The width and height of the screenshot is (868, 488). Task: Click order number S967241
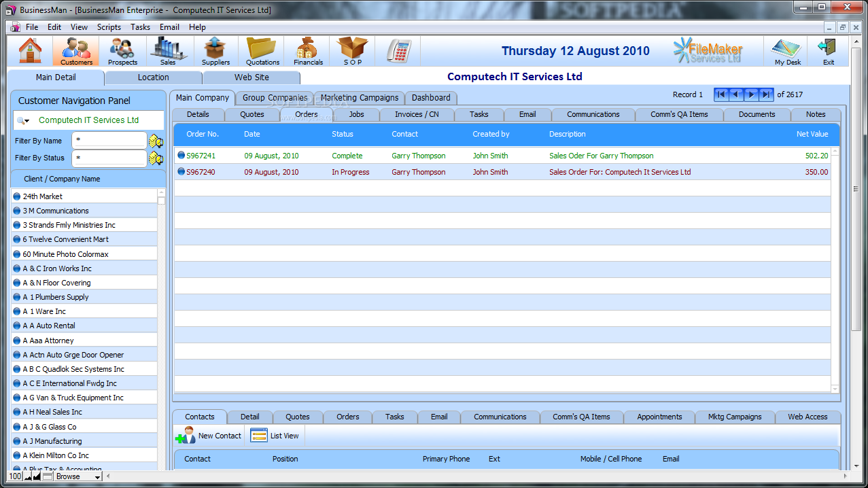coord(201,156)
